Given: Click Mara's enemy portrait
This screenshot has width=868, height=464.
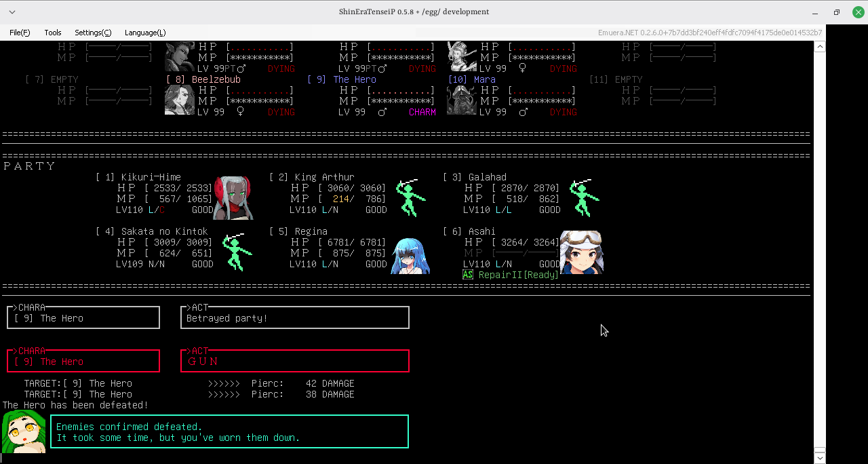Looking at the screenshot, I should (x=462, y=100).
